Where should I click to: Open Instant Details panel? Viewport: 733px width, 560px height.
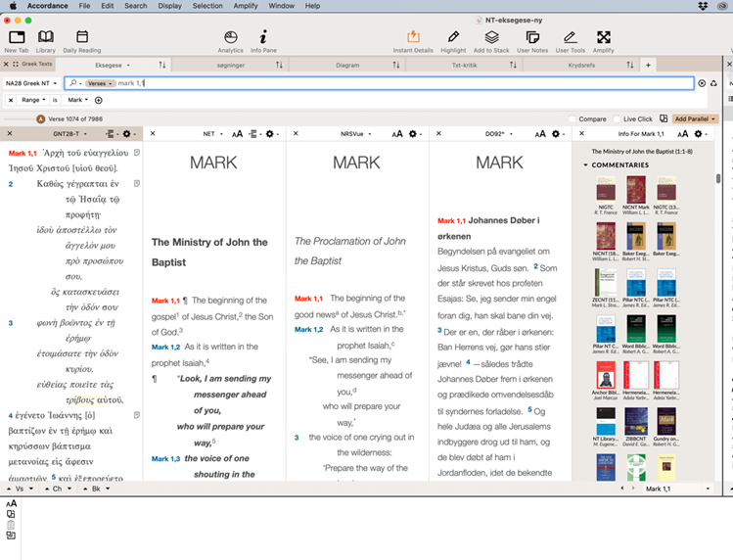point(412,37)
